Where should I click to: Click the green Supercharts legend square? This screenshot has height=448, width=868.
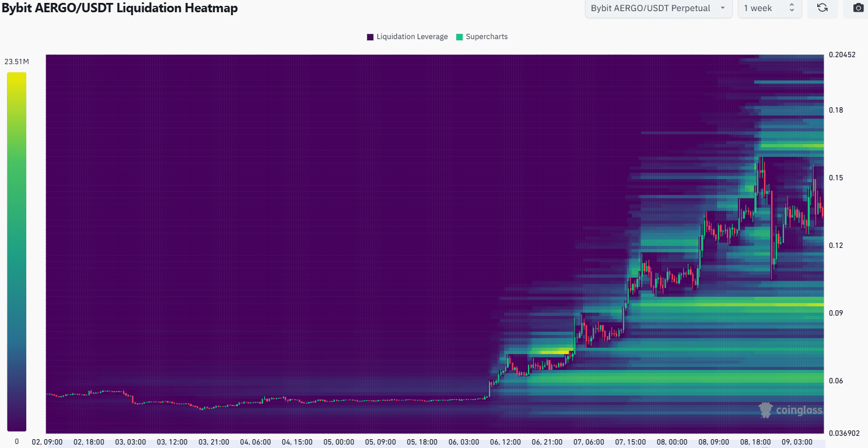click(x=459, y=37)
